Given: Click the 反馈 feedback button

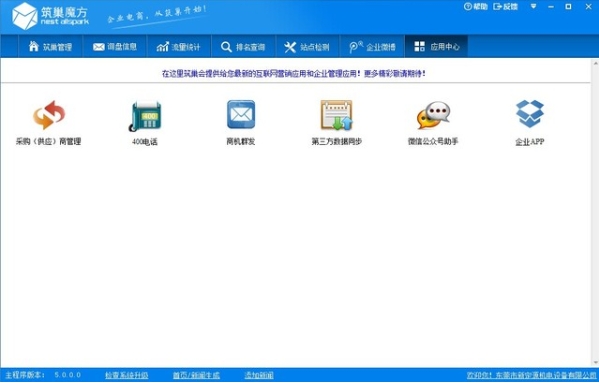Looking at the screenshot, I should coord(505,6).
